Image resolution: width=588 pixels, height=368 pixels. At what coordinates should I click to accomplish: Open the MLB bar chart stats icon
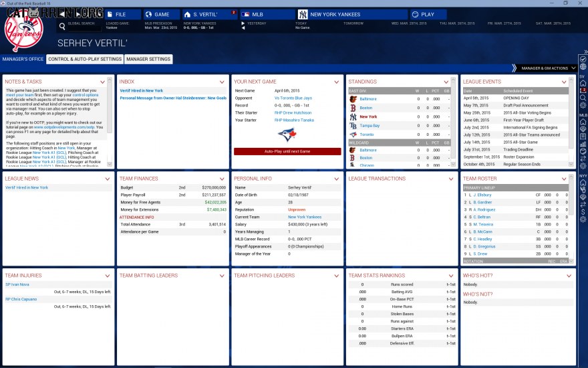[583, 144]
